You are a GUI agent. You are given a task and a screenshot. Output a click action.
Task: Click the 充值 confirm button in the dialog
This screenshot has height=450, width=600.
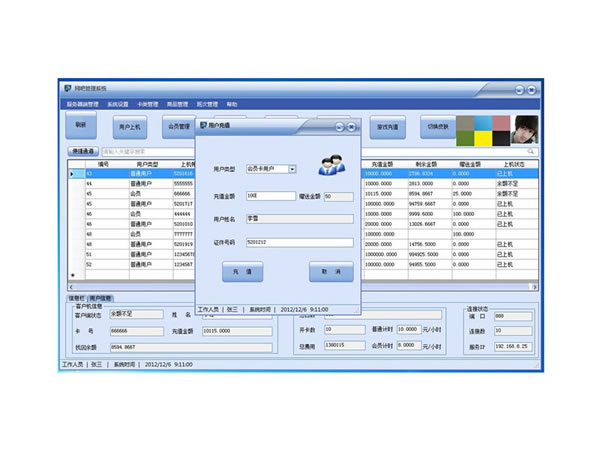243,272
